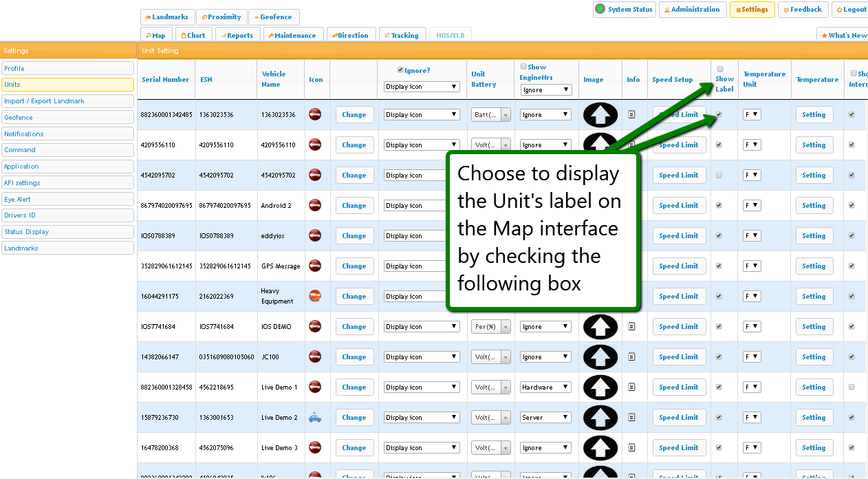
Task: Toggle the Show Label header checkbox
Action: (x=720, y=69)
